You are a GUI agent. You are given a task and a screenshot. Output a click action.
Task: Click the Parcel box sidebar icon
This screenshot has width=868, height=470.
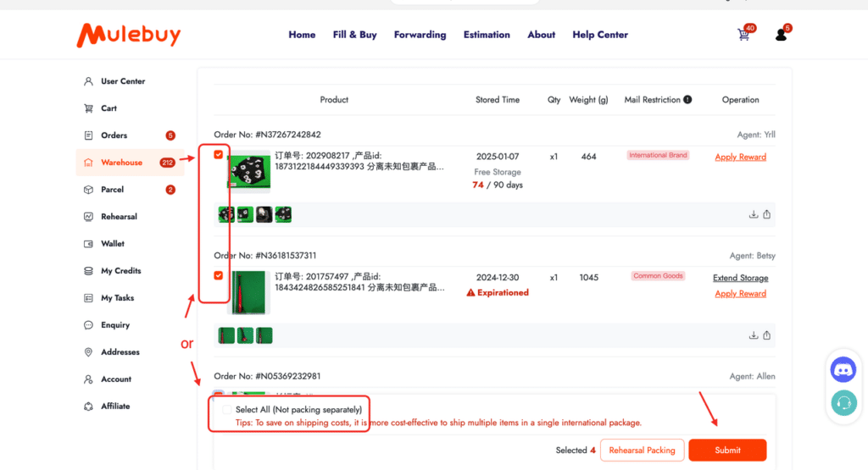(88, 190)
